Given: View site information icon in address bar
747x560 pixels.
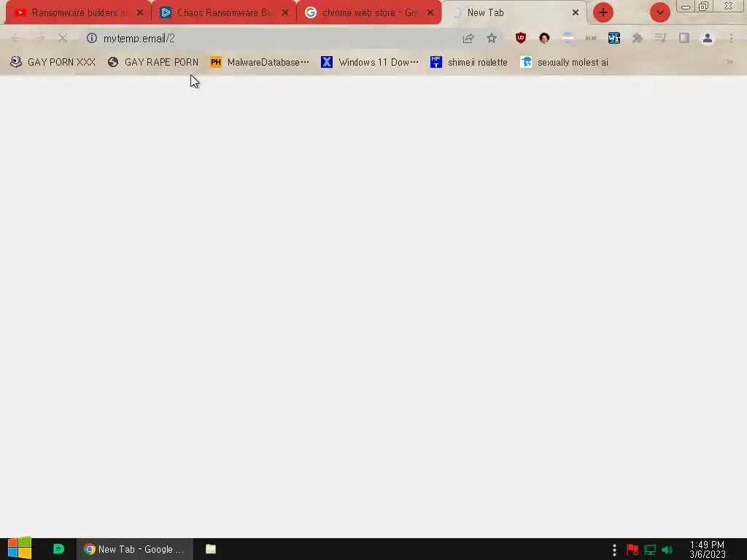Looking at the screenshot, I should [92, 38].
